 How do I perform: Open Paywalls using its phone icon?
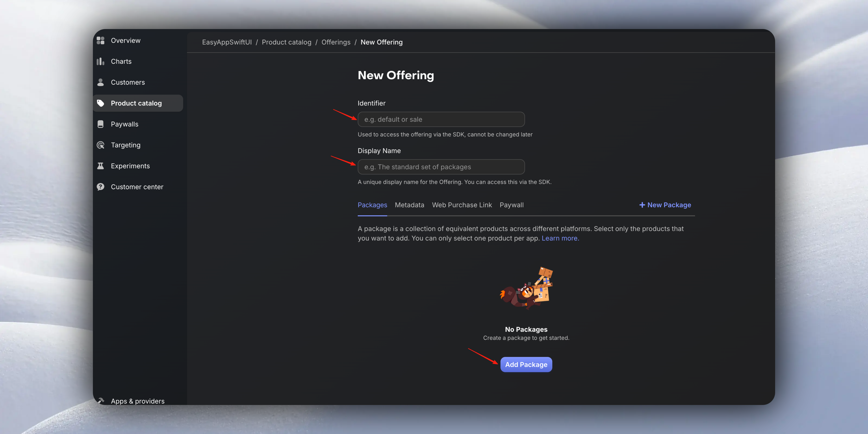100,124
